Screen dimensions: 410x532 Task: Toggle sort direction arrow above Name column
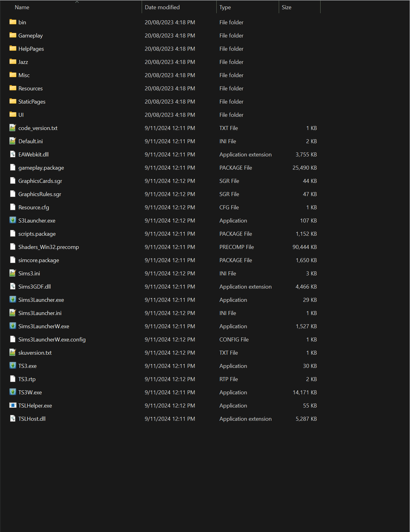pos(77,2)
